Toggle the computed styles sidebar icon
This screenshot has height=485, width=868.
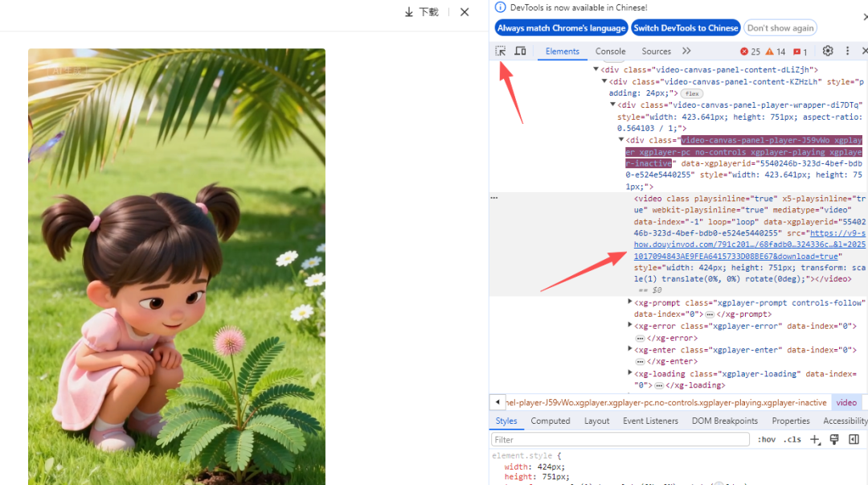pyautogui.click(x=854, y=439)
